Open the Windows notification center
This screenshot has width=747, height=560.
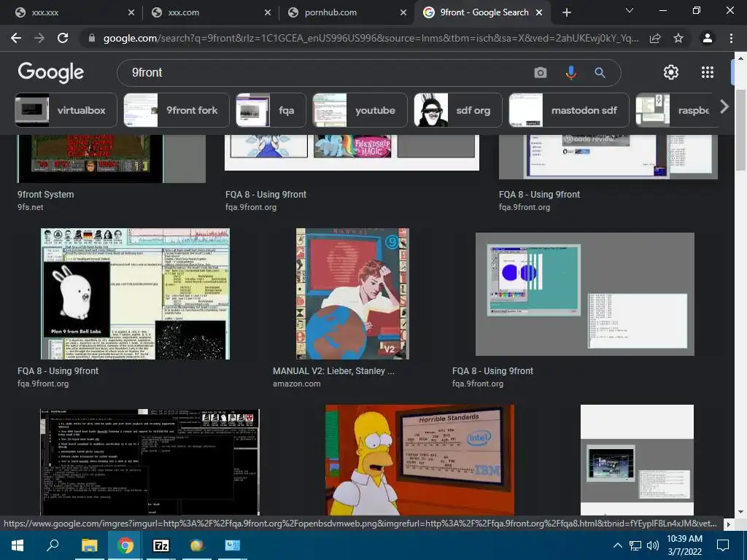723,545
